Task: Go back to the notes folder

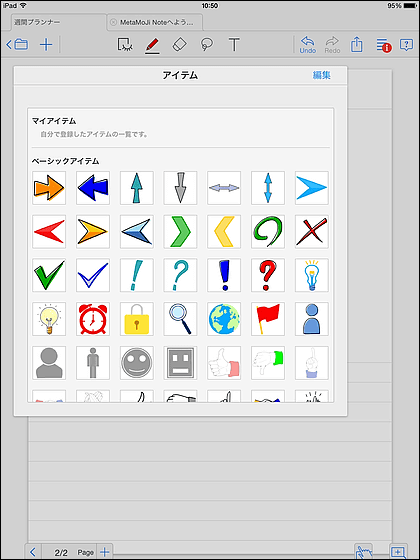Action: (18, 45)
